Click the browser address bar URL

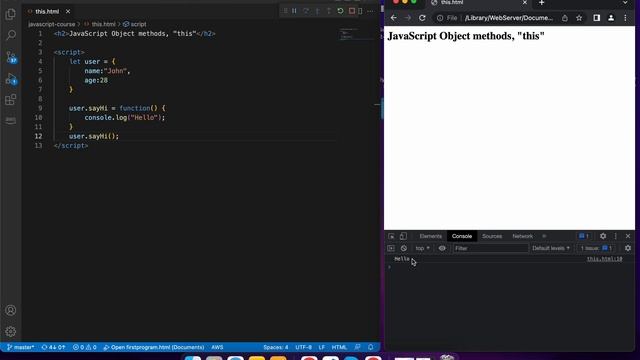click(x=509, y=18)
